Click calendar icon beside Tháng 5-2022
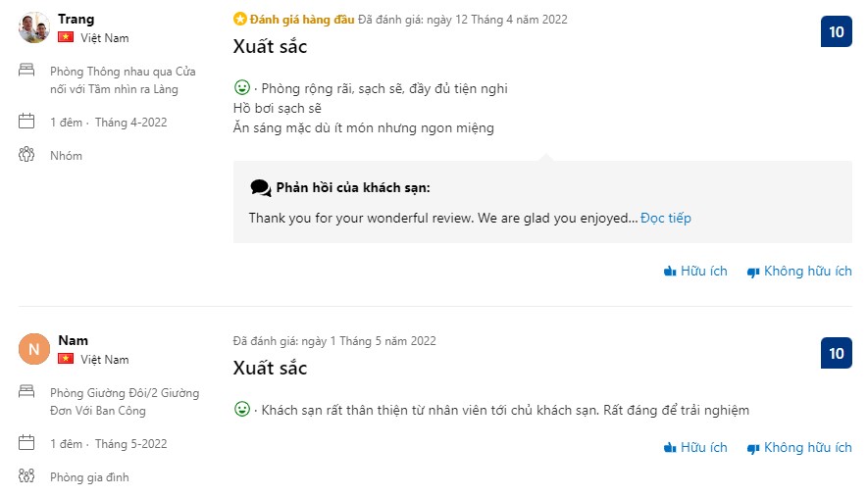 26,443
